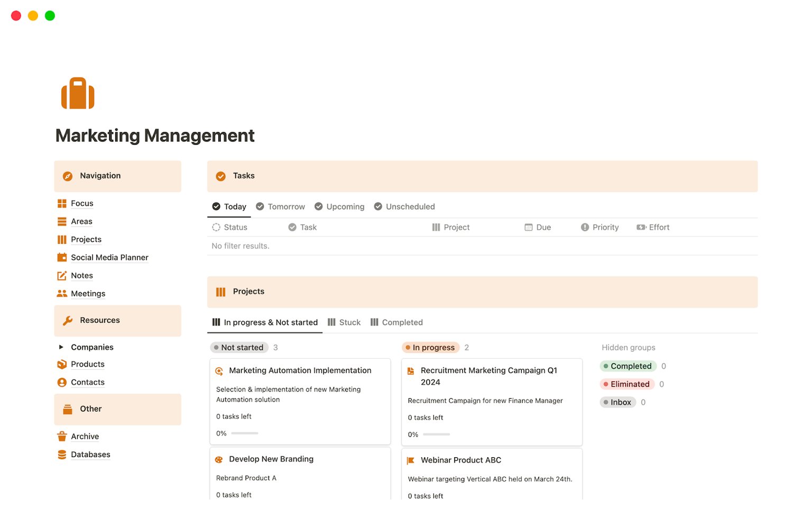
Task: Click the Projects board icon in the header
Action: 220,292
